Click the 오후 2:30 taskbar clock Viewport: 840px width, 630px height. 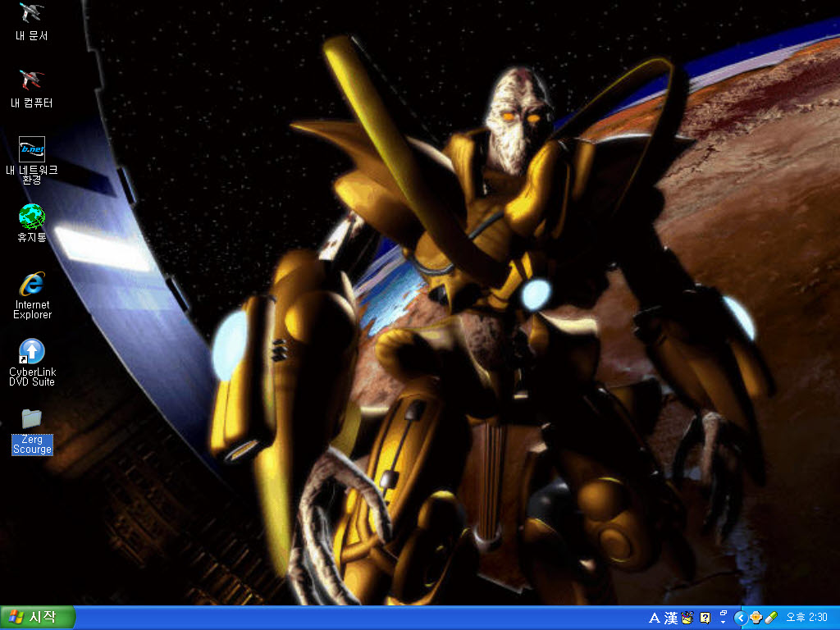[x=806, y=618]
